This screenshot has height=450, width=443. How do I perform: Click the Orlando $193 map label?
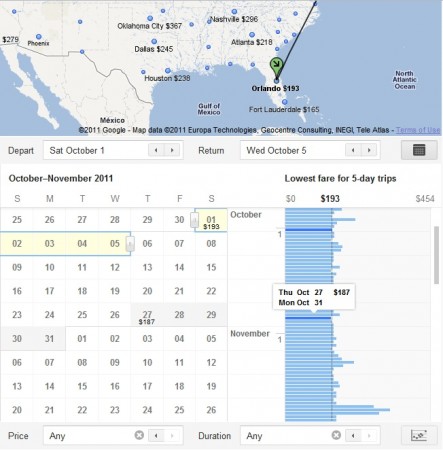(275, 88)
